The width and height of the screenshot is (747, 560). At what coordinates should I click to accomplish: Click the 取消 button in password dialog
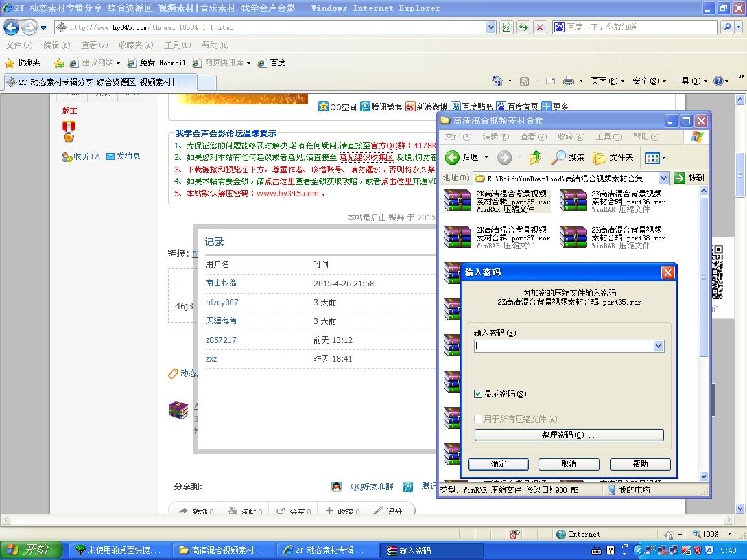[x=569, y=464]
